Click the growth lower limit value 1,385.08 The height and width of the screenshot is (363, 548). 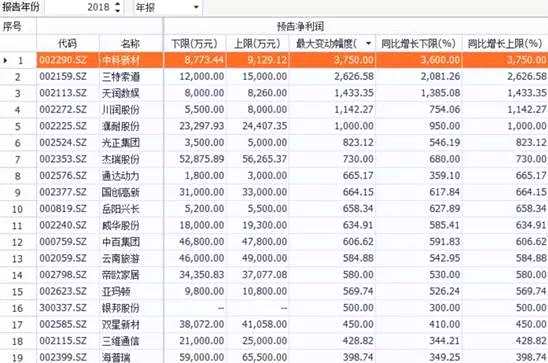pos(440,93)
